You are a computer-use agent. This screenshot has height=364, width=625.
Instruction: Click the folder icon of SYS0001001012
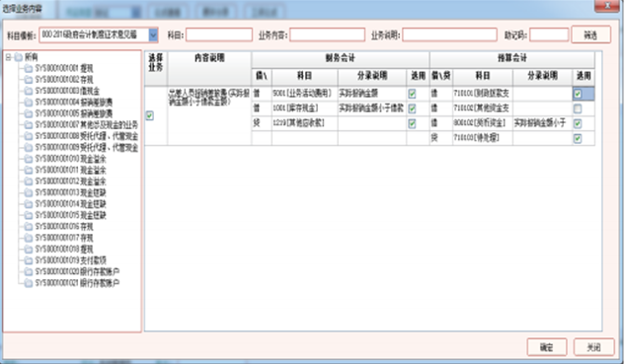pyautogui.click(x=29, y=182)
